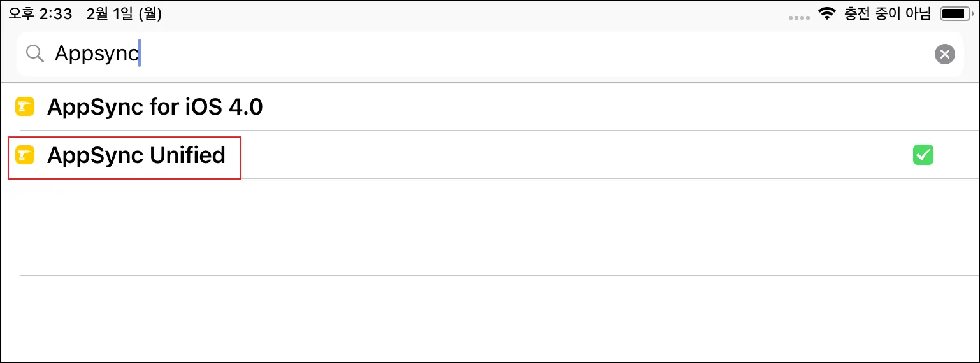Tap blank space between AppSync Unified name and checkmark
Image resolution: width=980 pixels, height=363 pixels.
[x=573, y=155]
